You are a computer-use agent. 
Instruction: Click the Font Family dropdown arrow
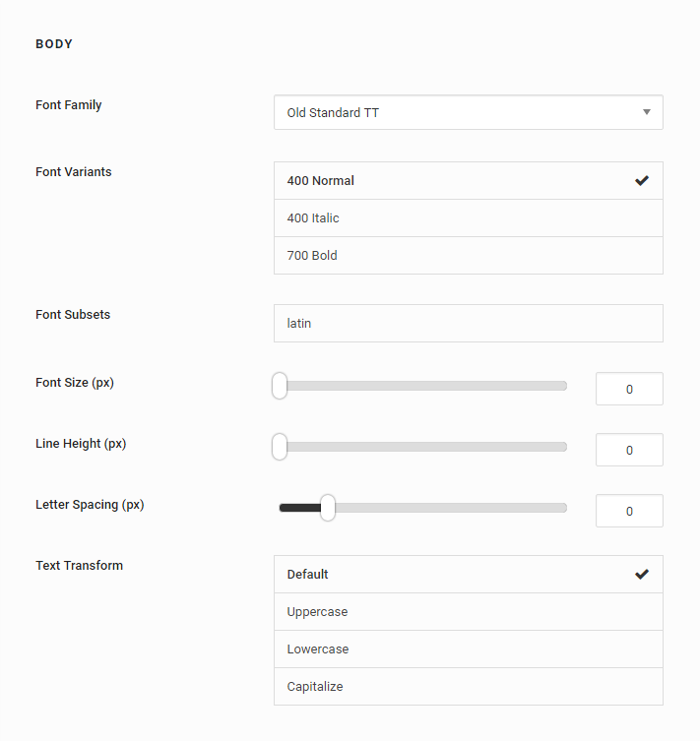pyautogui.click(x=647, y=112)
